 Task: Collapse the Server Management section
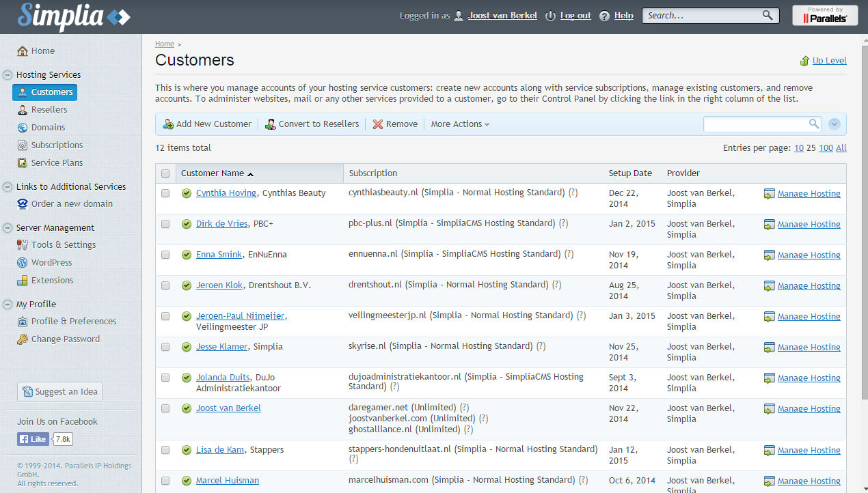[x=8, y=228]
